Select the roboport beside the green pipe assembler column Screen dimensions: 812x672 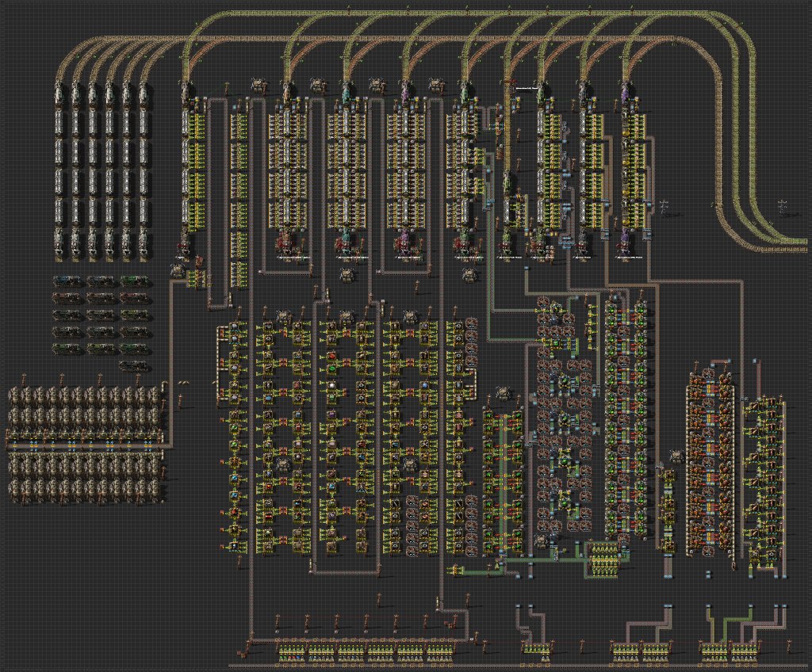(x=501, y=392)
